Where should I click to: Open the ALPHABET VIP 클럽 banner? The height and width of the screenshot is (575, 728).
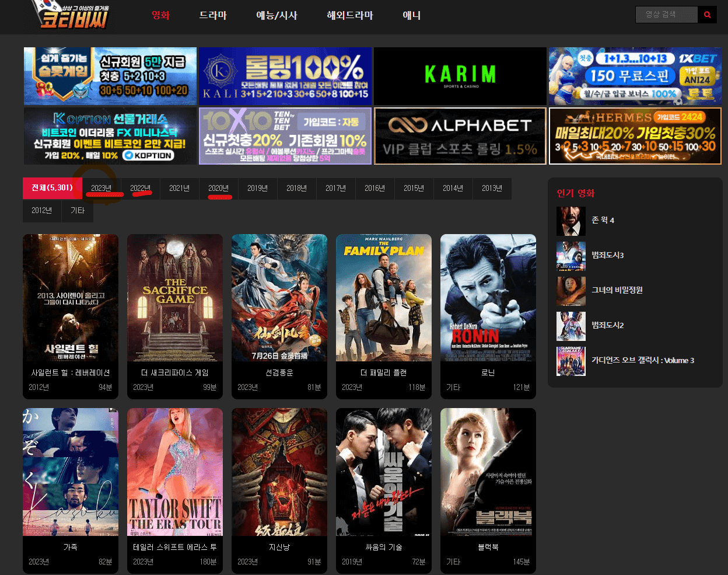pyautogui.click(x=460, y=136)
